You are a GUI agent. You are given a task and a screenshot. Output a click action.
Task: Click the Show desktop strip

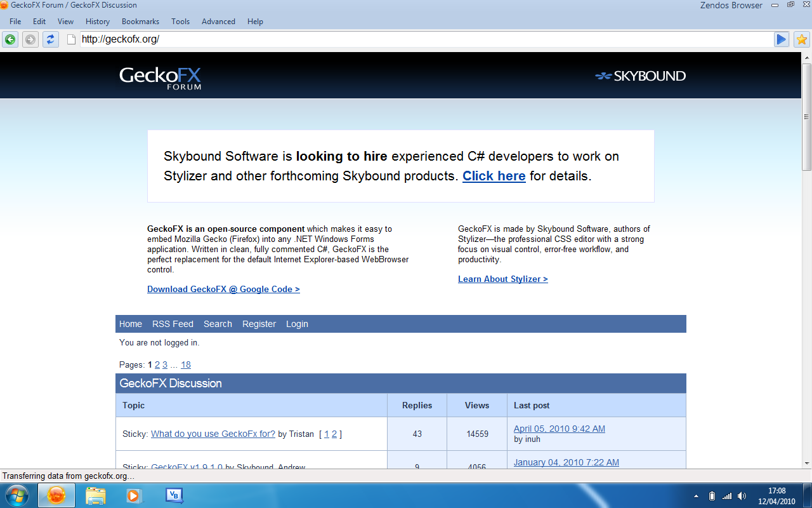click(x=808, y=495)
